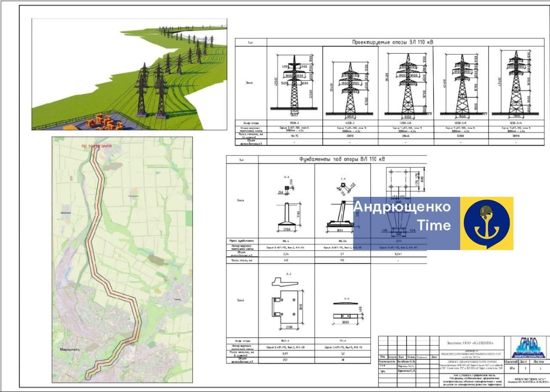This screenshot has height=392, width=550.
Task: Click the Мариуполь city label on map
Action: coord(69,349)
